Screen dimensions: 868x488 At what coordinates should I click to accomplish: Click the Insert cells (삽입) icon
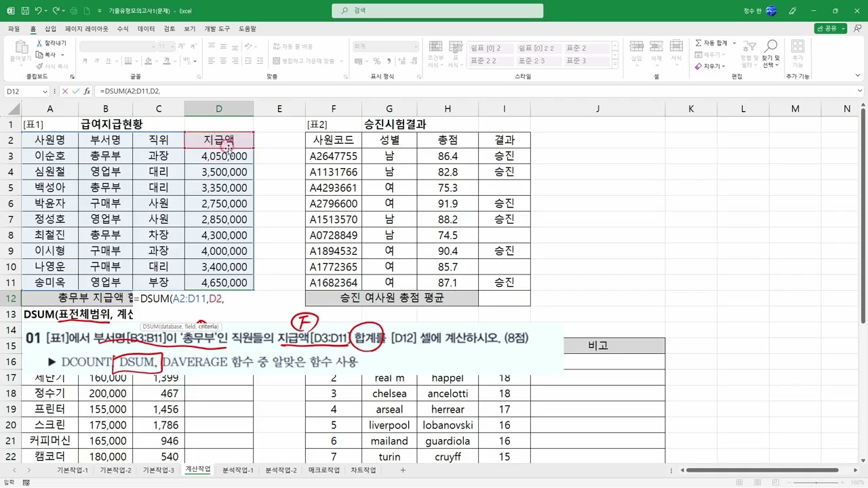[637, 46]
